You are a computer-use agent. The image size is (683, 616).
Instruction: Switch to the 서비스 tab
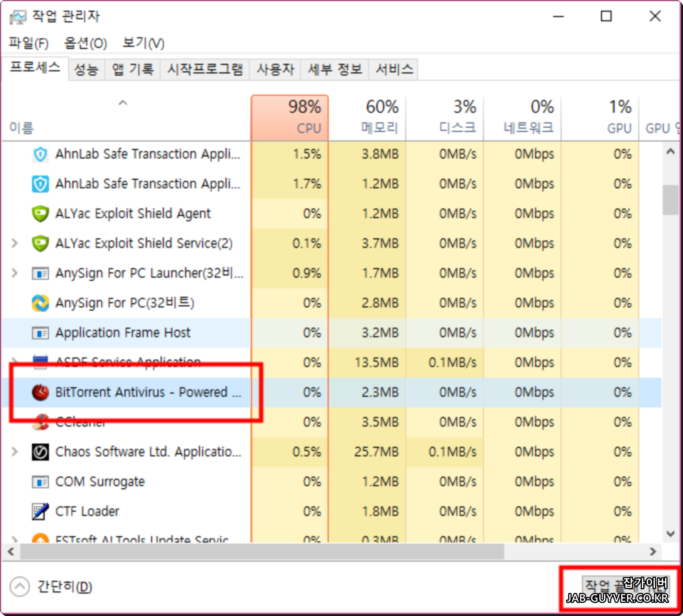click(x=394, y=69)
